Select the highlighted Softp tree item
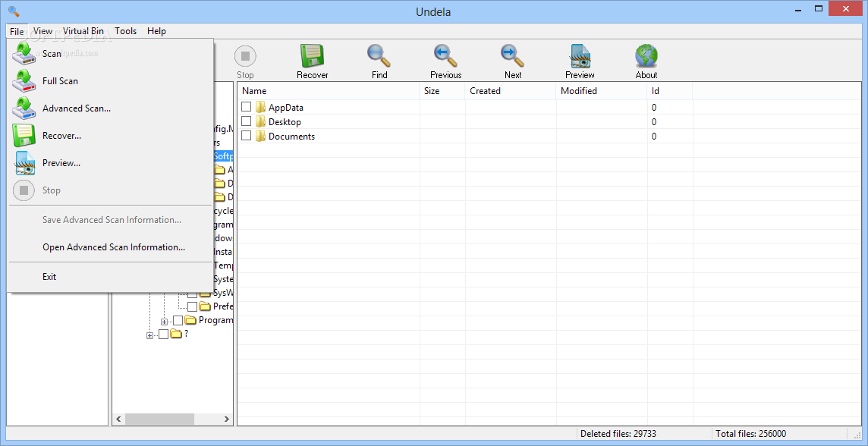The height and width of the screenshot is (446, 868). tap(222, 156)
